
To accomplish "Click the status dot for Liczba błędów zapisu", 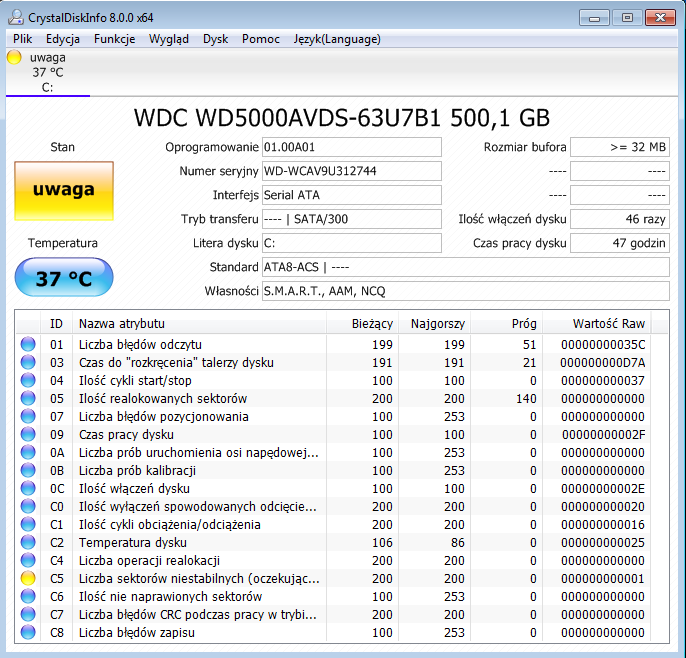I will click(x=28, y=632).
